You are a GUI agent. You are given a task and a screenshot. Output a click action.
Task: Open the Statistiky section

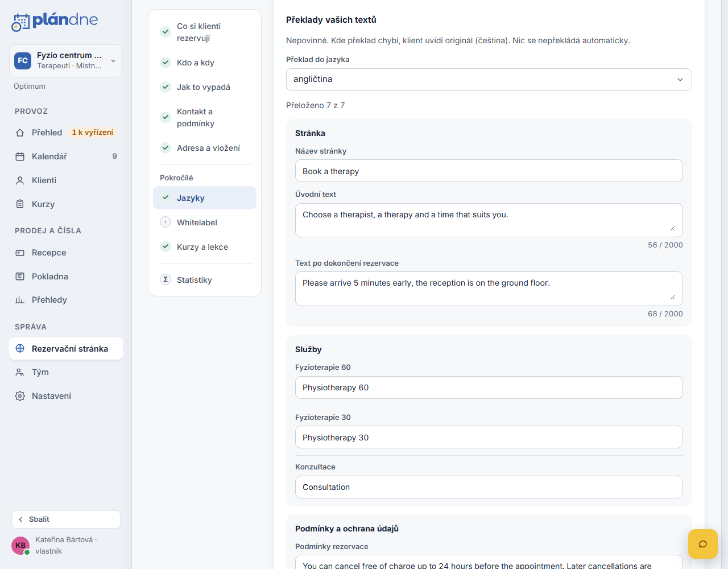pos(205,280)
